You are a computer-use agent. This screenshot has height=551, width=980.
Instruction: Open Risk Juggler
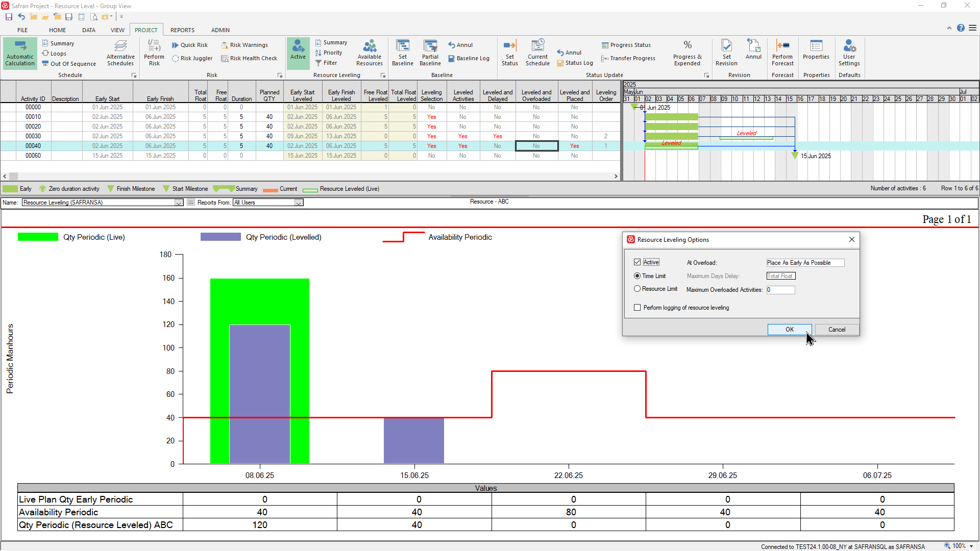(192, 58)
